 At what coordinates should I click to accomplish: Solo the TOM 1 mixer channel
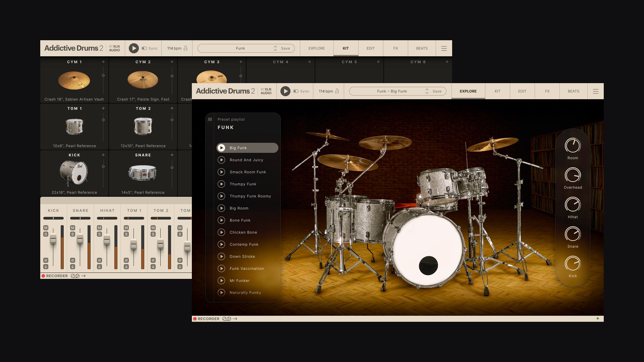pyautogui.click(x=126, y=234)
